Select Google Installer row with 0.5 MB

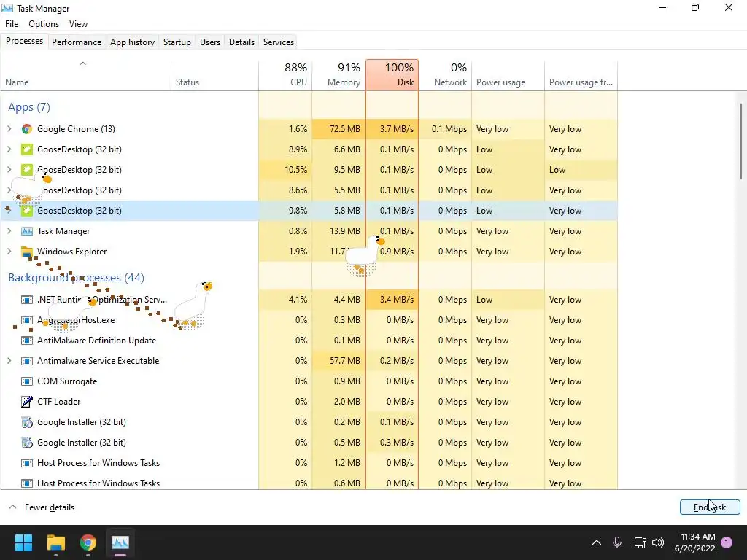[x=309, y=443]
